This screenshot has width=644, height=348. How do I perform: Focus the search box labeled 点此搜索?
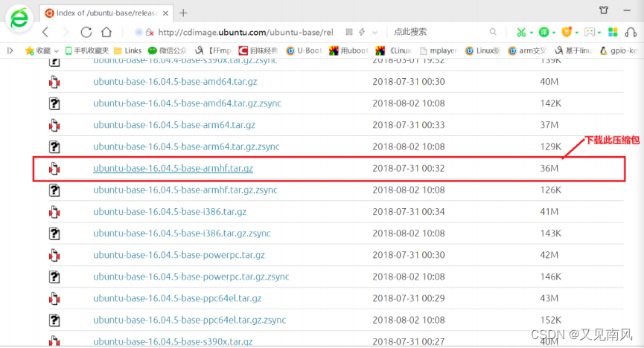click(x=439, y=32)
